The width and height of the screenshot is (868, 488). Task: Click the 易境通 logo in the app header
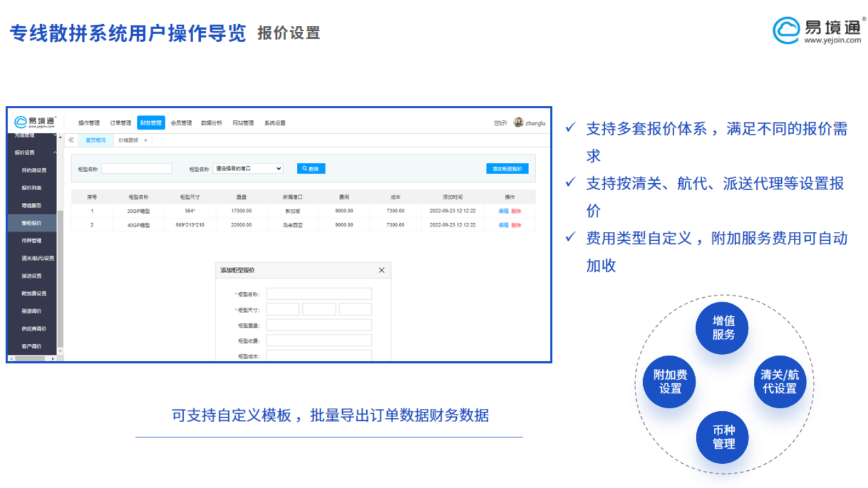point(35,121)
